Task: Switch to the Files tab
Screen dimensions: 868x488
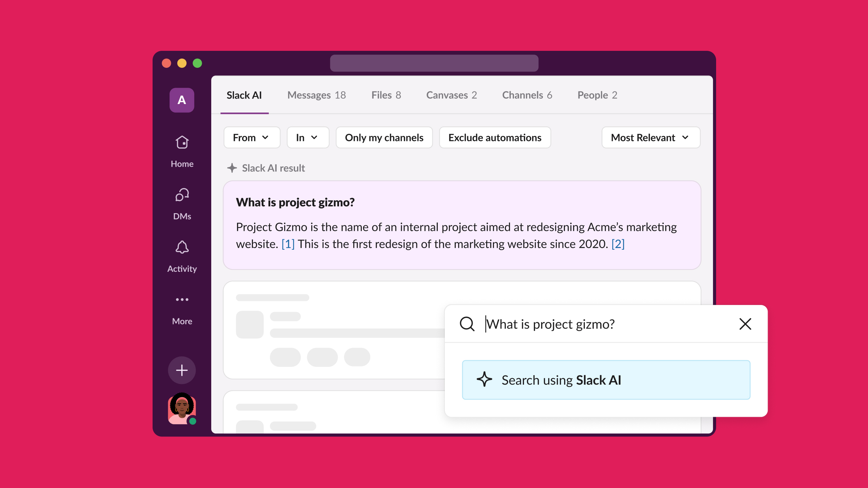Action: [x=386, y=95]
